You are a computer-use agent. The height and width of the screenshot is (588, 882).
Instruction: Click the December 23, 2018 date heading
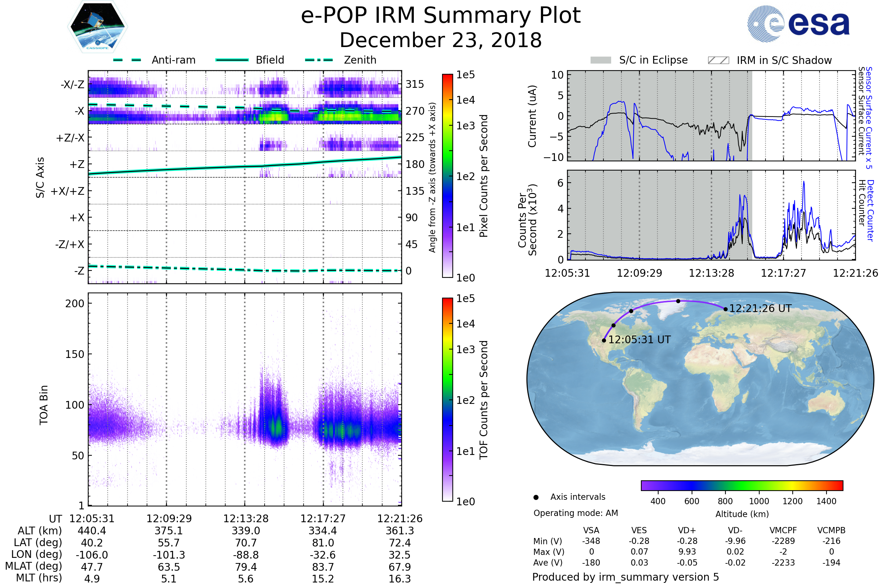[x=441, y=40]
